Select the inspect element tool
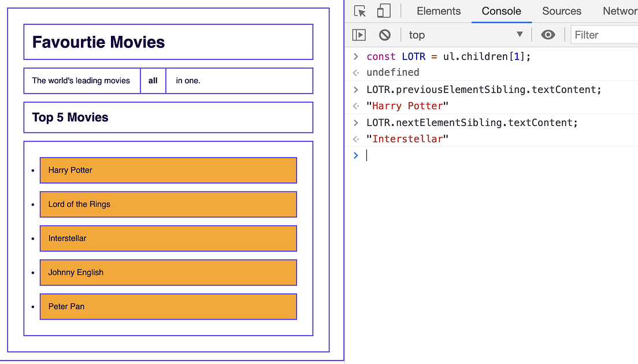Screen dimensions: 638x364 [x=359, y=11]
